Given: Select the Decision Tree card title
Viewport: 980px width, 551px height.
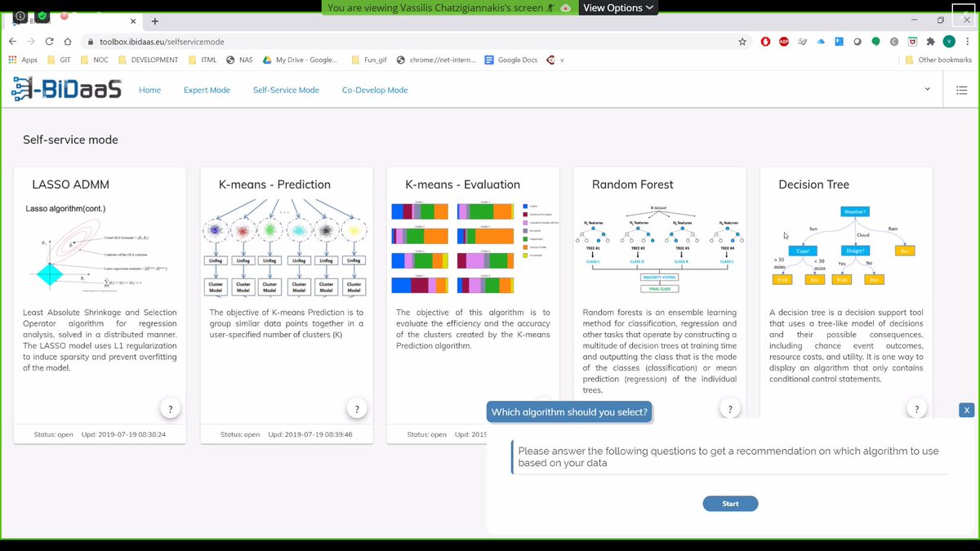Looking at the screenshot, I should click(813, 184).
